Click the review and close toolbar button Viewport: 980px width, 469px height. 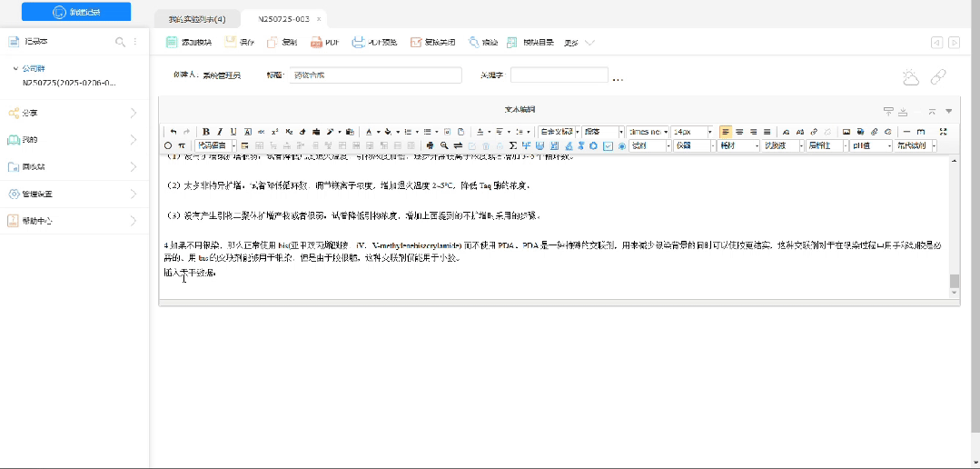(432, 43)
